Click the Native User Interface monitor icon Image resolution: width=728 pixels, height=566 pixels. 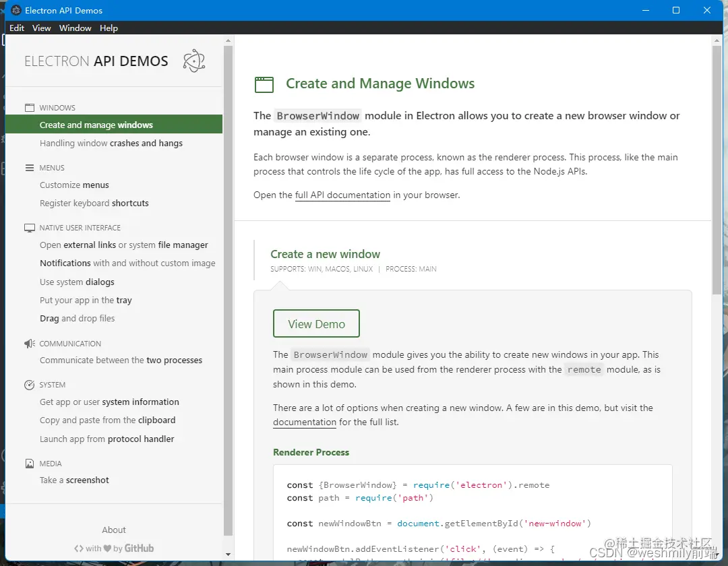point(30,228)
